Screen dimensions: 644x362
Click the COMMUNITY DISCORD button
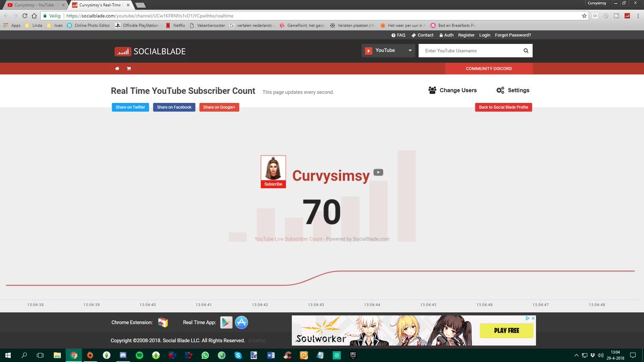[489, 69]
